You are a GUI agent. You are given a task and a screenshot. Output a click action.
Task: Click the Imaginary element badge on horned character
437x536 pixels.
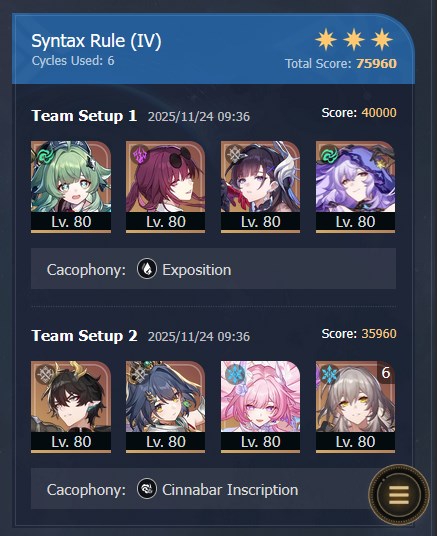point(46,374)
